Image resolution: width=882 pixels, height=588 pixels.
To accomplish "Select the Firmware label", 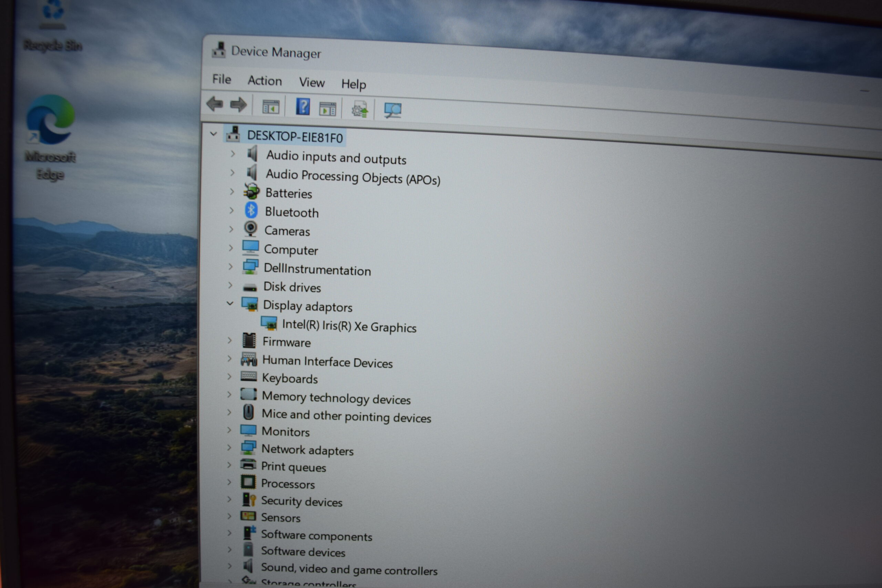I will 287,342.
